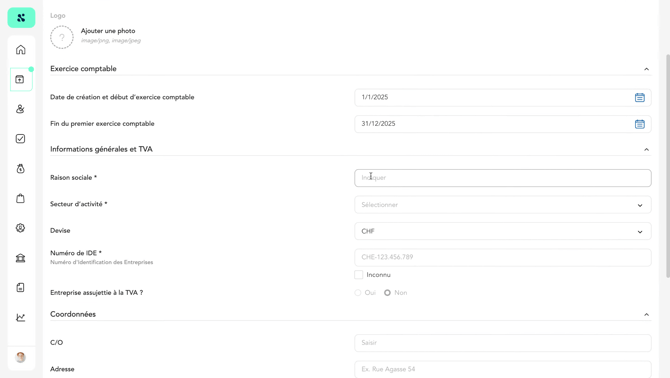Open the money bag icon in sidebar
The width and height of the screenshot is (670, 378).
[x=21, y=169]
